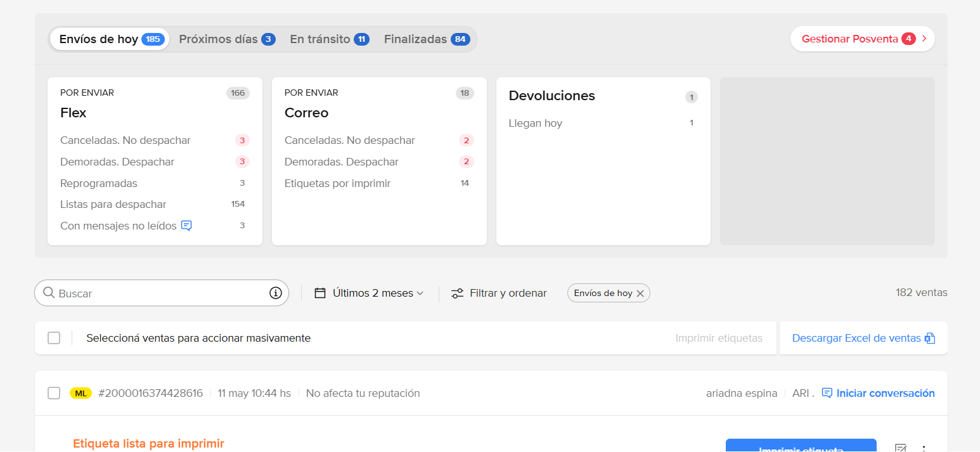
Task: Click Etiqueta lista para imprimir status
Action: click(x=149, y=444)
